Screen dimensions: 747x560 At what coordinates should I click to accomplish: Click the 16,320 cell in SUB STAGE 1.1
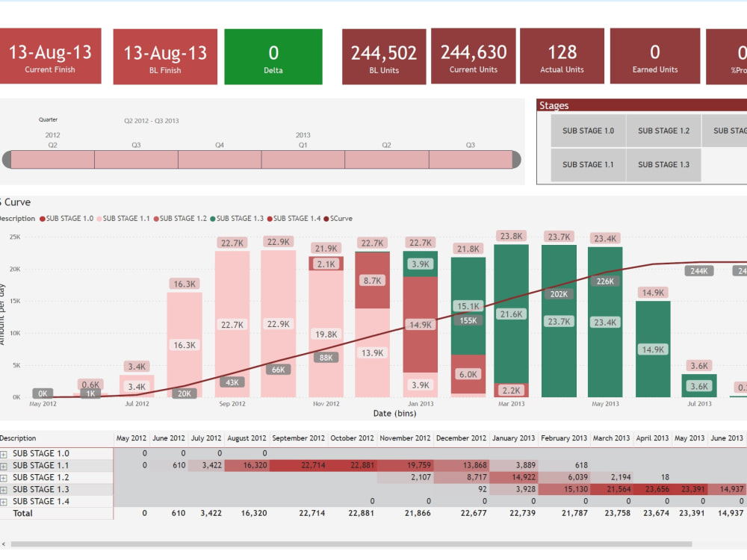[x=248, y=465]
